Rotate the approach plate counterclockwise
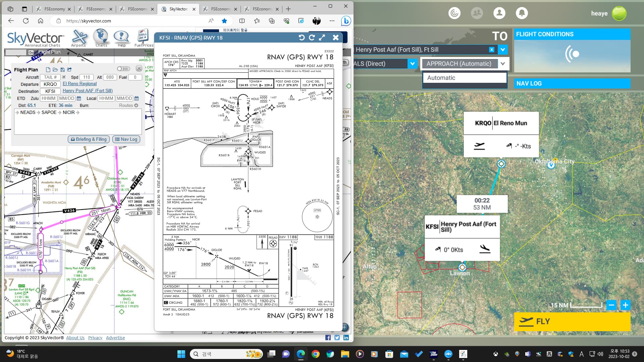This screenshot has height=362, width=644. coord(302,38)
